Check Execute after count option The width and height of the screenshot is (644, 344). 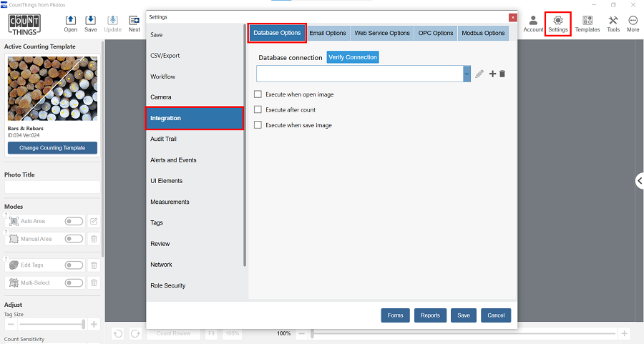coord(258,110)
